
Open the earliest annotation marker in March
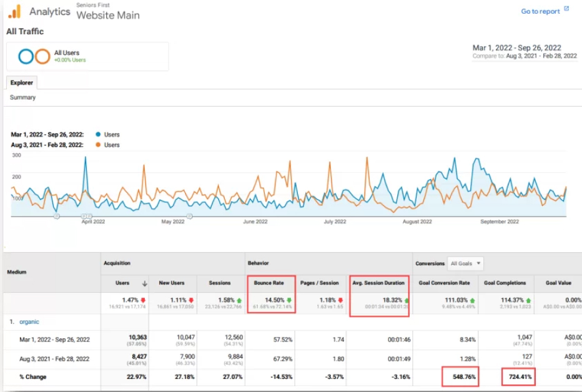coord(56,216)
